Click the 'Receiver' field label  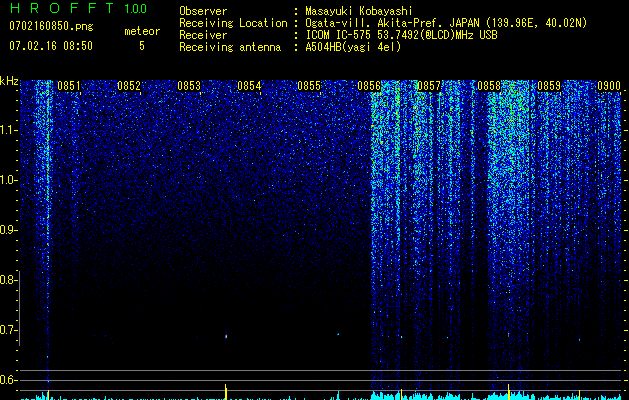coord(203,35)
